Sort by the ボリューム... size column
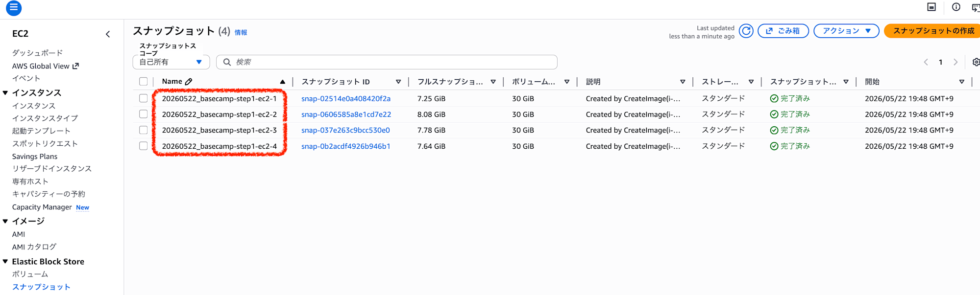Image resolution: width=980 pixels, height=295 pixels. pos(566,82)
